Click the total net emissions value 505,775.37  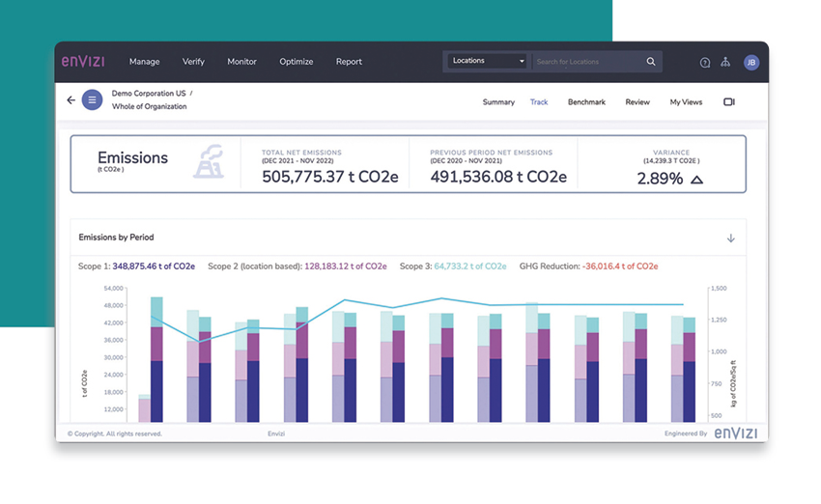pos(330,177)
